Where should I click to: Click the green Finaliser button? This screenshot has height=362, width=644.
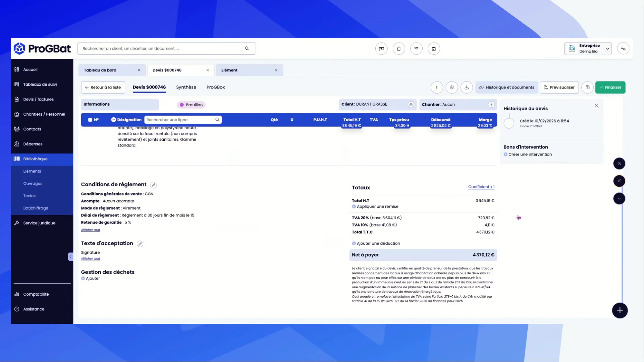click(x=610, y=87)
